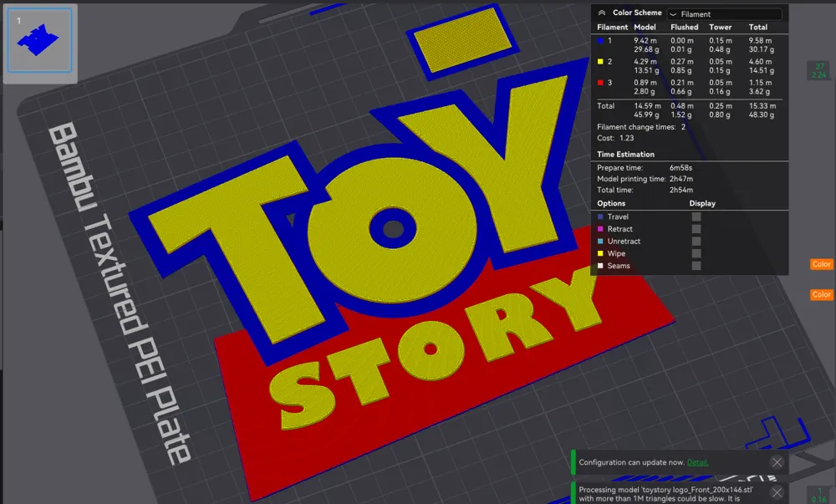Viewport: 836px width, 504px height.
Task: Click the 'Cost: 1.23' line
Action: click(615, 138)
